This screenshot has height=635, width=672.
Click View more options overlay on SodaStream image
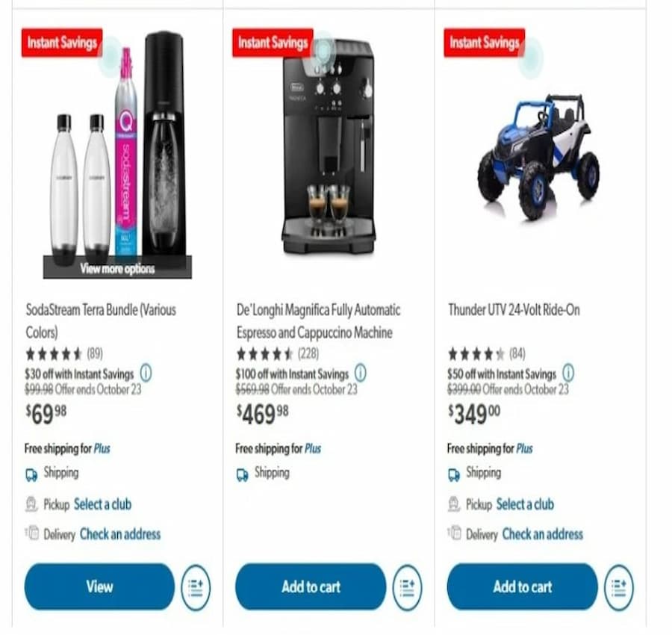(117, 268)
